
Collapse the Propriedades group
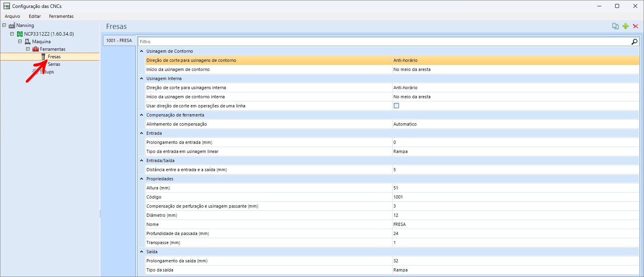142,179
